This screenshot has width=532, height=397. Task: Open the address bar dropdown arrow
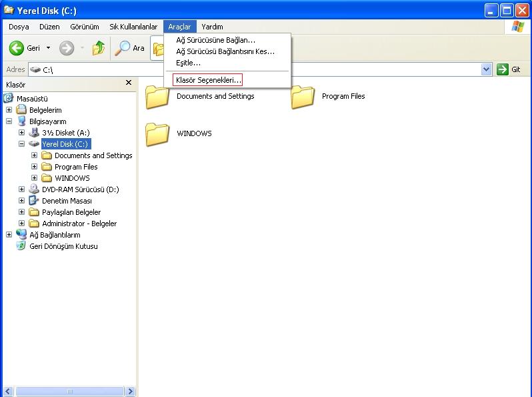pos(486,69)
